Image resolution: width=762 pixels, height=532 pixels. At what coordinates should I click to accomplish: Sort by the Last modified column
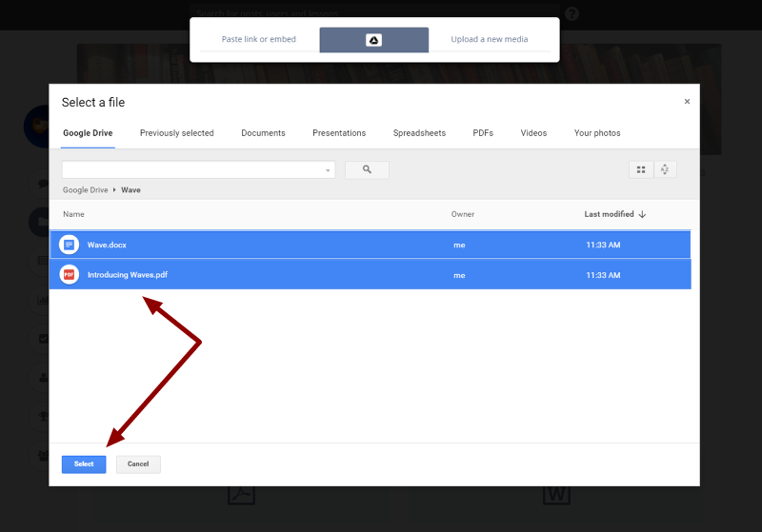tap(609, 214)
